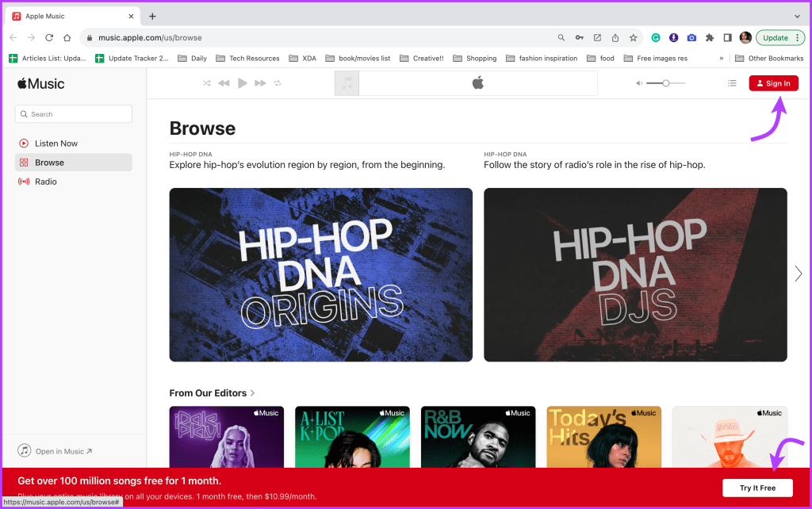Open the R&B Now playlist tile
Screen dimensions: 812x509
[478, 437]
